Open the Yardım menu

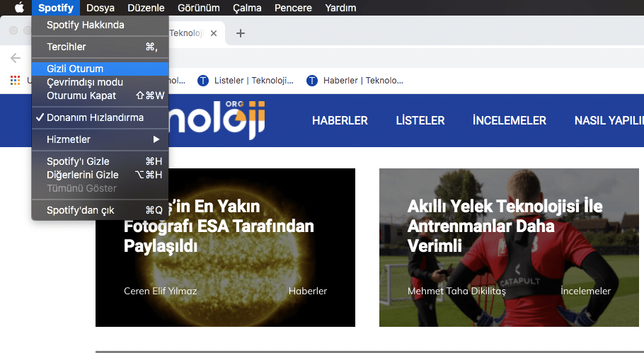point(340,7)
